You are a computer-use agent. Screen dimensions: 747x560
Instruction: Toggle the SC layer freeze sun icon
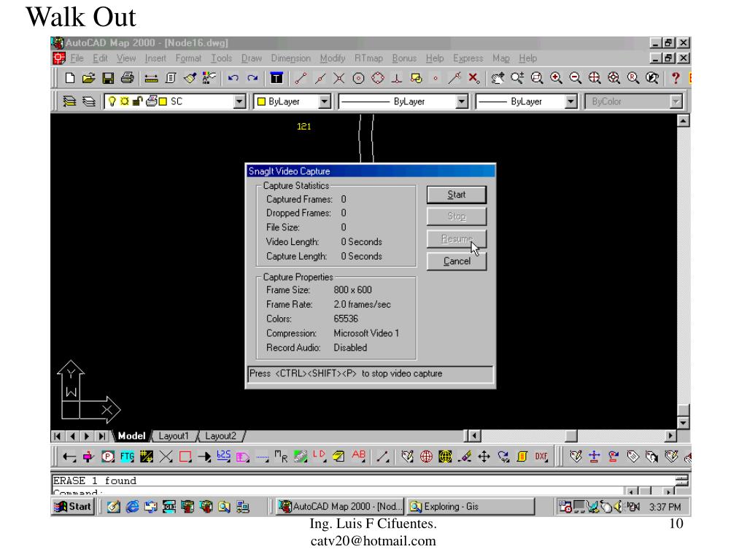[x=124, y=101]
